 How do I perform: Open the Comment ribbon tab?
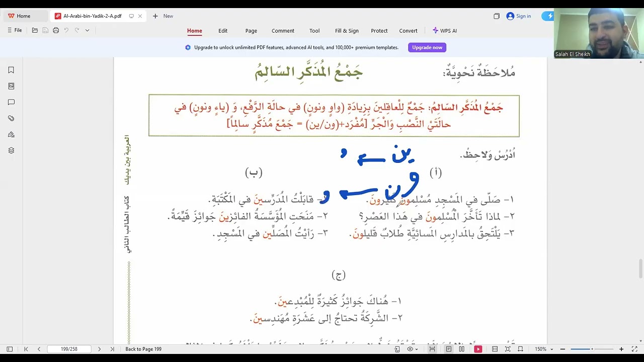283,31
